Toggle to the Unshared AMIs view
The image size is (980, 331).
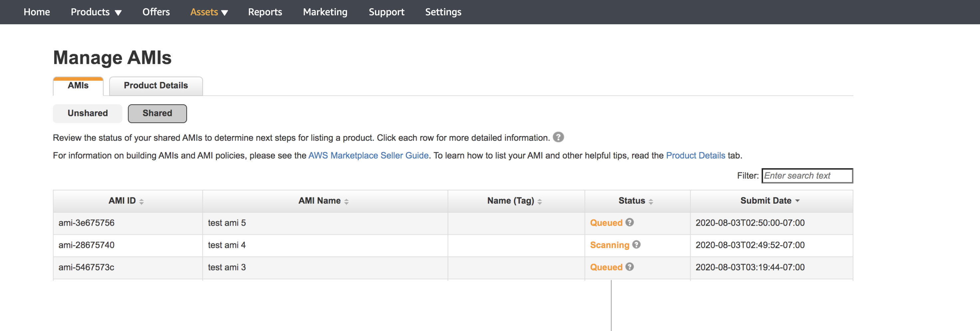pos(87,113)
